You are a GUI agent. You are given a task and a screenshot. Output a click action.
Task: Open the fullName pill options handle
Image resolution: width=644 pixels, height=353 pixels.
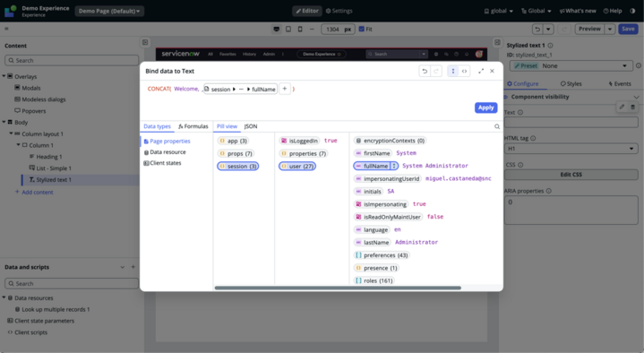(394, 166)
